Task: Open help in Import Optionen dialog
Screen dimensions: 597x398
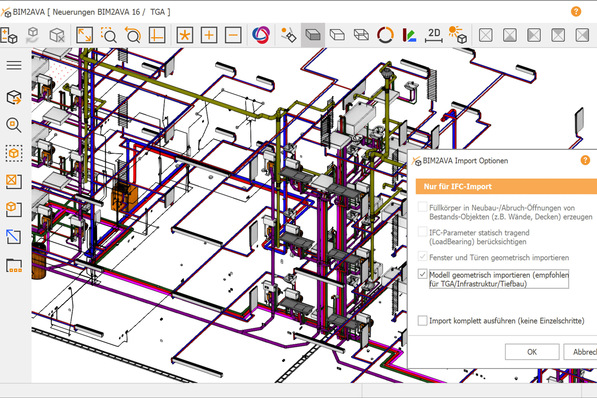Action: pos(585,160)
